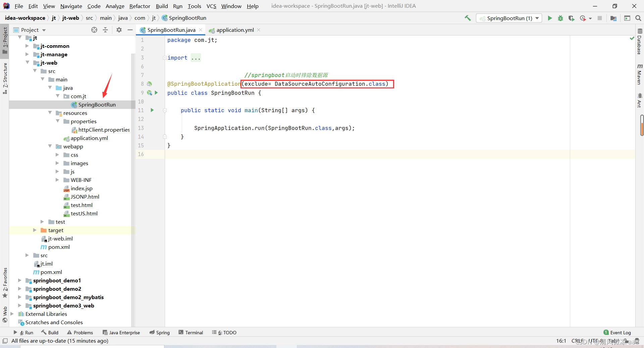Open the SpringBootRun (1) run configuration dropdown
The height and width of the screenshot is (348, 644).
click(x=509, y=18)
